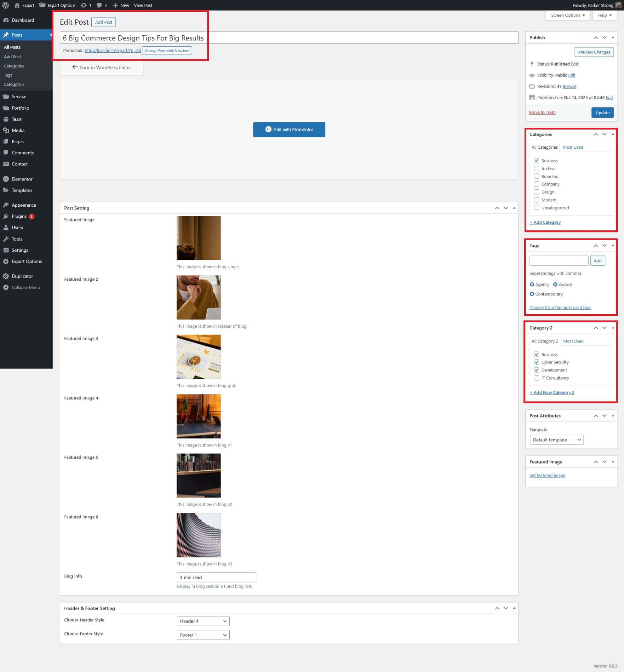Check the Design category checkbox
624x672 pixels.
tap(536, 192)
